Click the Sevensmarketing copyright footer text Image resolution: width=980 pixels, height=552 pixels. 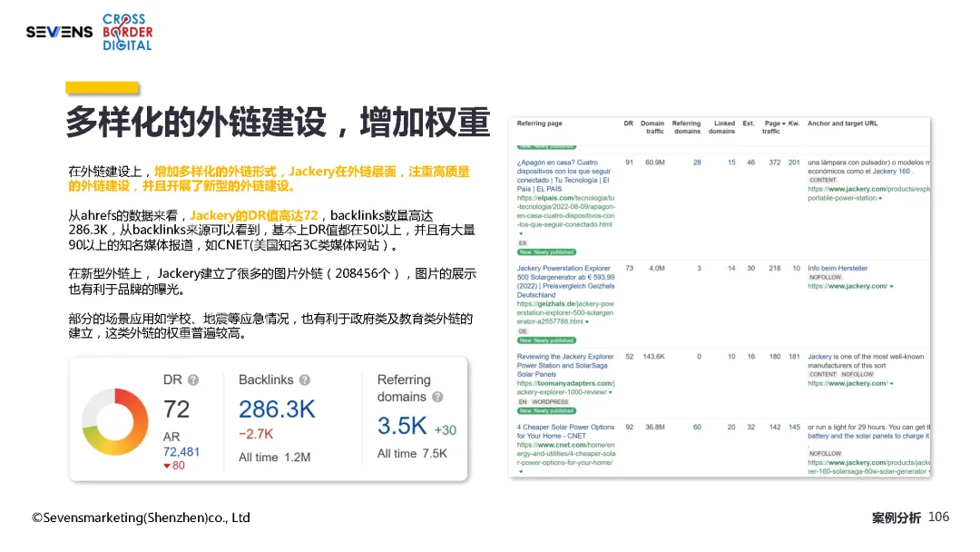coord(142,517)
